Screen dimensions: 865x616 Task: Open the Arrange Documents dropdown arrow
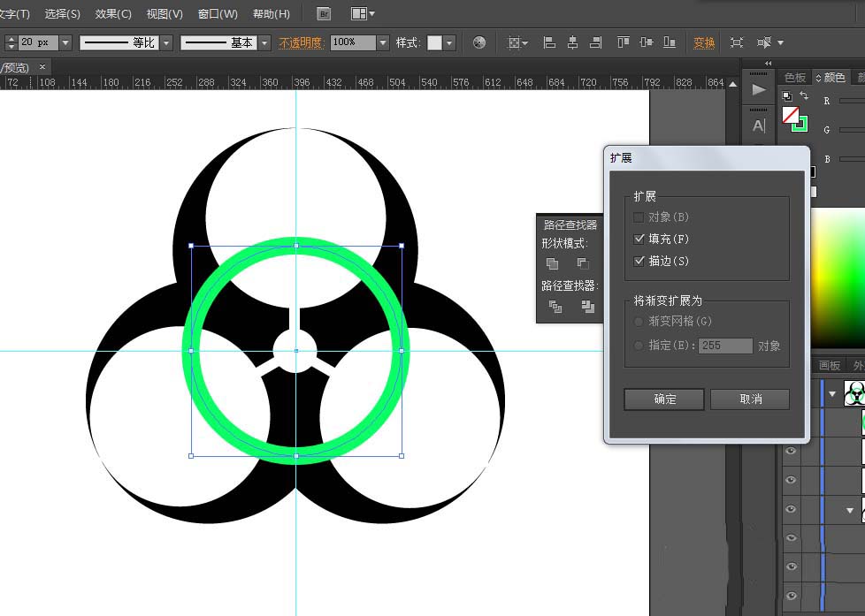pyautogui.click(x=371, y=14)
